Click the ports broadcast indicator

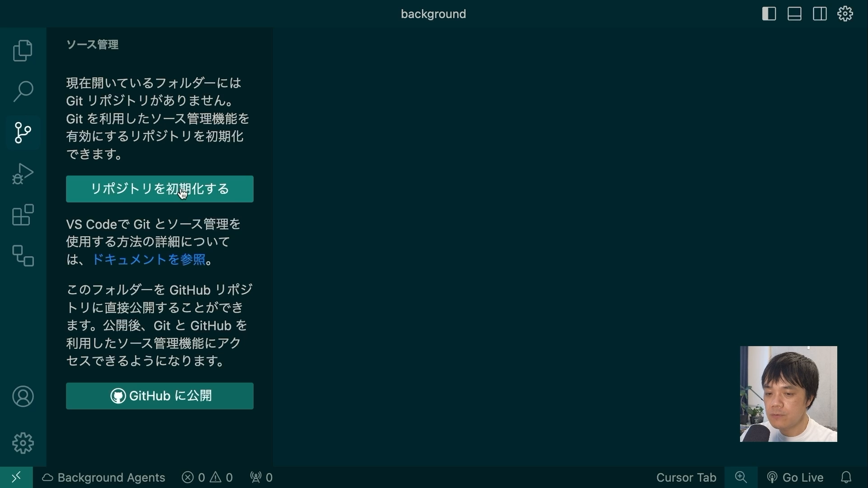point(261,477)
